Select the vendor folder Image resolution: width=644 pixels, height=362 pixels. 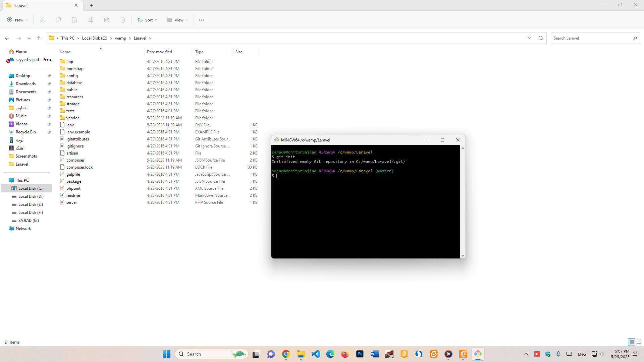click(x=72, y=118)
